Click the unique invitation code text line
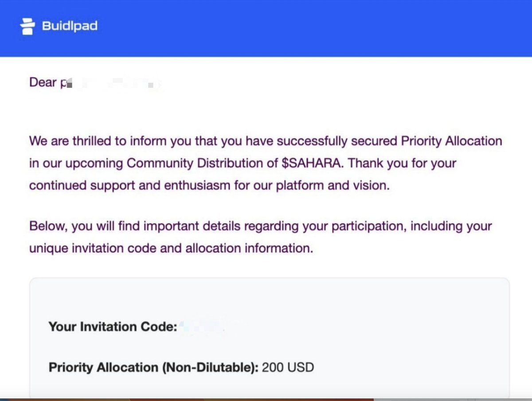532x401 pixels. (x=171, y=248)
